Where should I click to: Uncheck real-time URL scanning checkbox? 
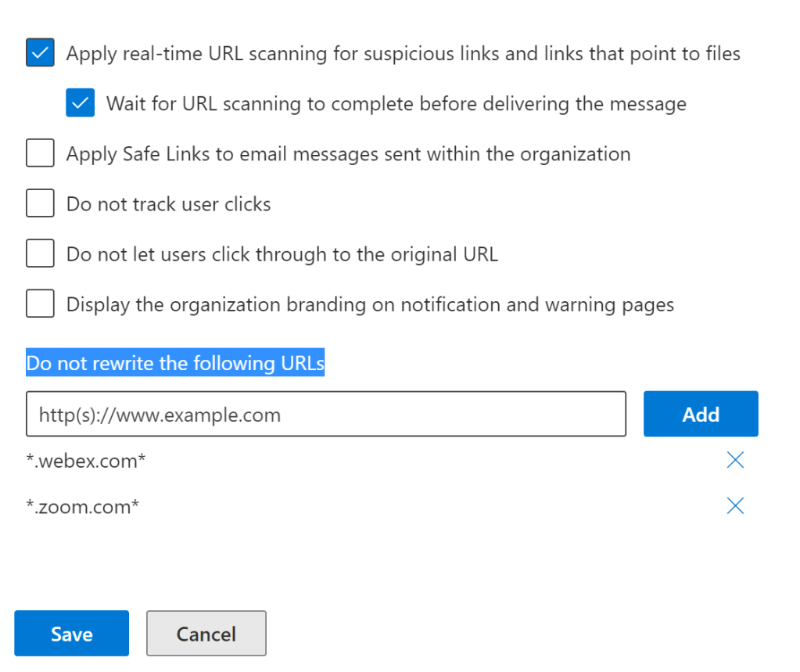pyautogui.click(x=40, y=53)
